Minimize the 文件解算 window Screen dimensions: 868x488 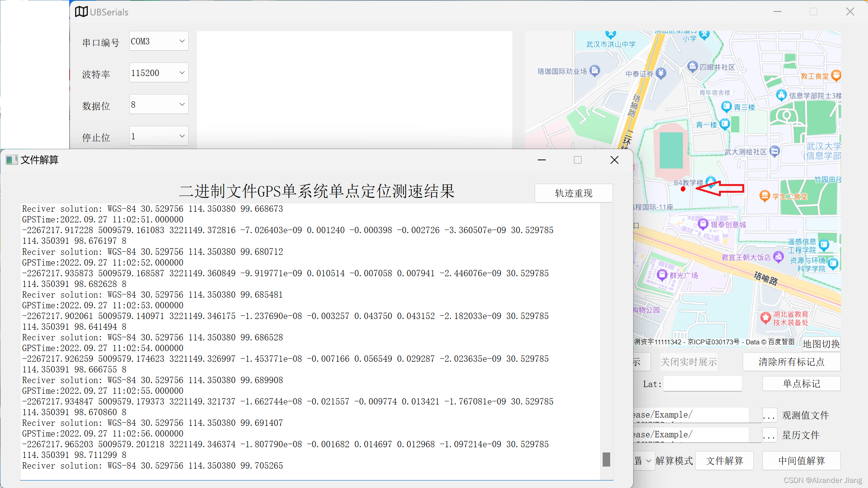pos(542,160)
